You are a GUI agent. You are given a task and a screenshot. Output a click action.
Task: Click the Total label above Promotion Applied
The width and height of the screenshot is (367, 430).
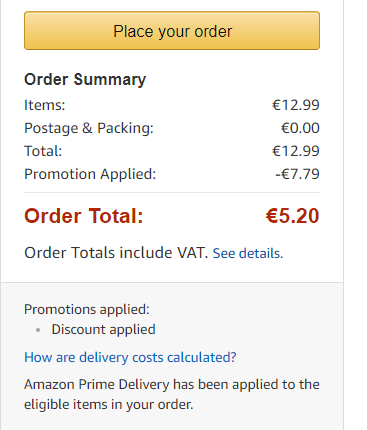point(43,151)
